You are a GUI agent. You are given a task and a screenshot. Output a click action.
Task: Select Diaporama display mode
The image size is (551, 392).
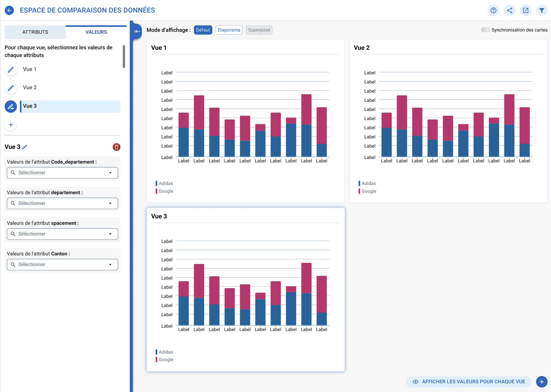229,30
